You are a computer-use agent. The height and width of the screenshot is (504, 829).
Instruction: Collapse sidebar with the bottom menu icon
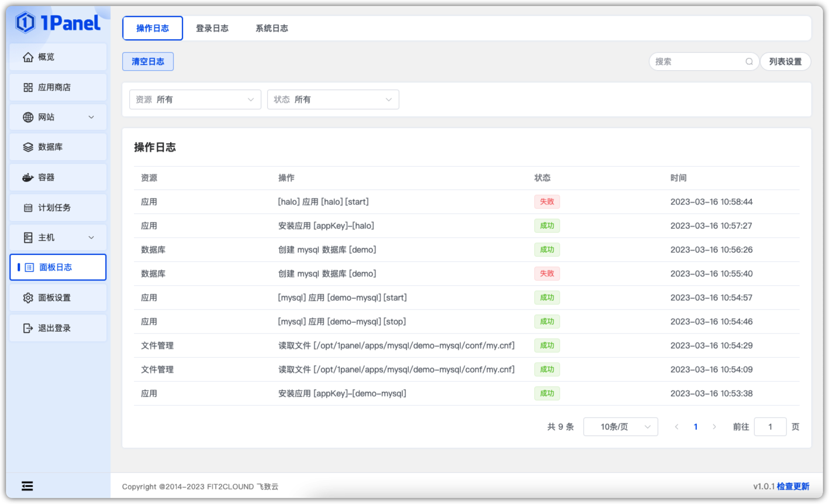[27, 486]
